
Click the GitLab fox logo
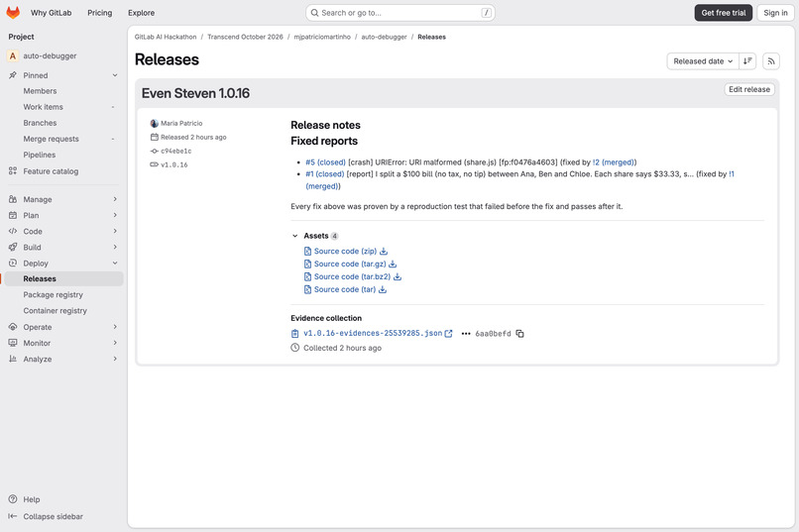click(13, 12)
